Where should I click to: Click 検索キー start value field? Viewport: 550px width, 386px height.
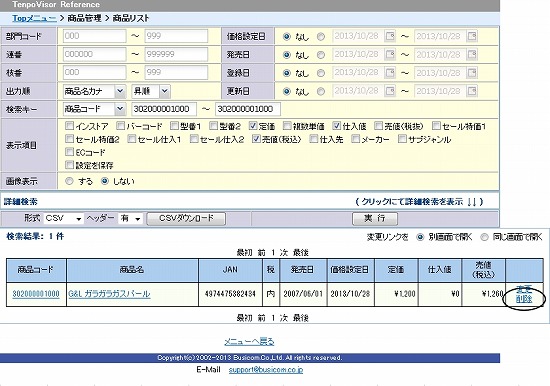click(x=164, y=109)
